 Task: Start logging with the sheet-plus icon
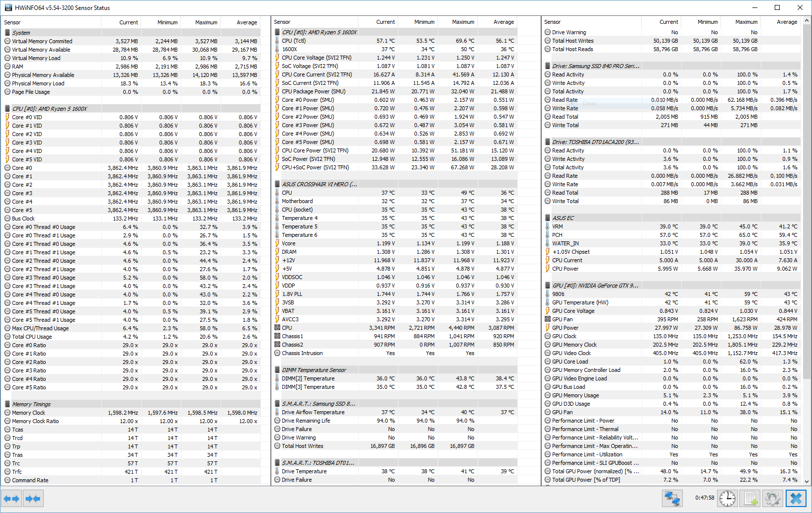coord(750,498)
